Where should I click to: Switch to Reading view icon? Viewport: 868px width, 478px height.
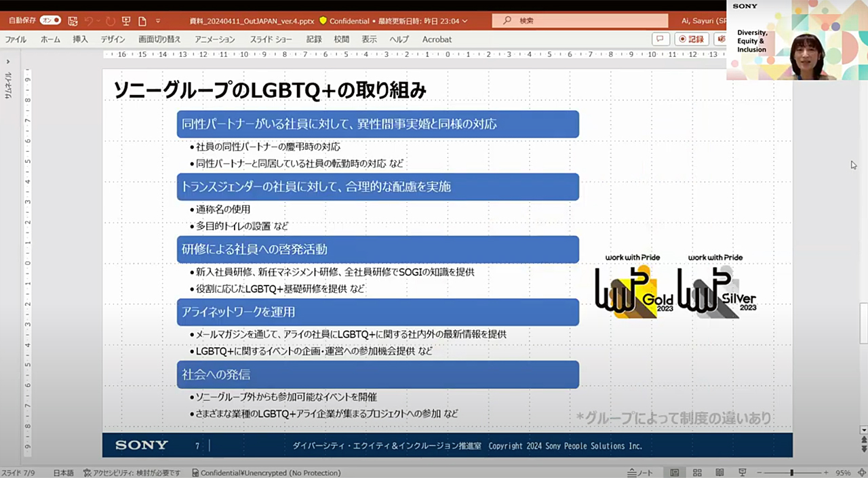[x=719, y=473]
